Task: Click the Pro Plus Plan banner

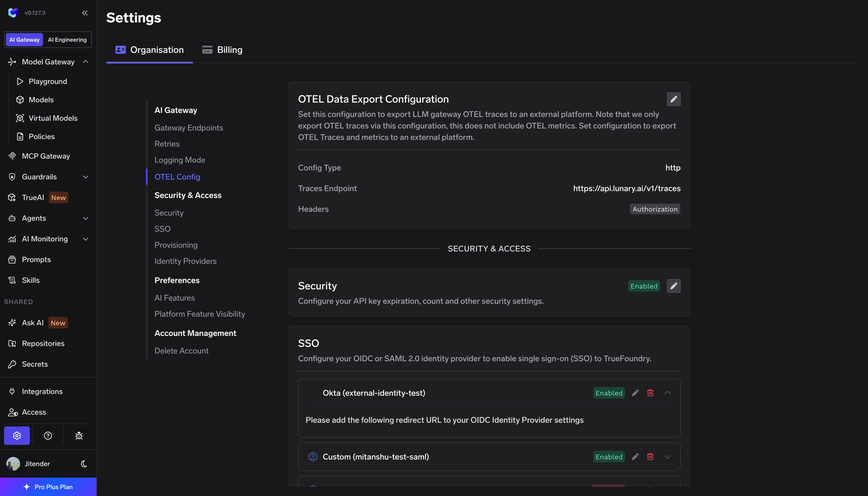Action: click(48, 487)
